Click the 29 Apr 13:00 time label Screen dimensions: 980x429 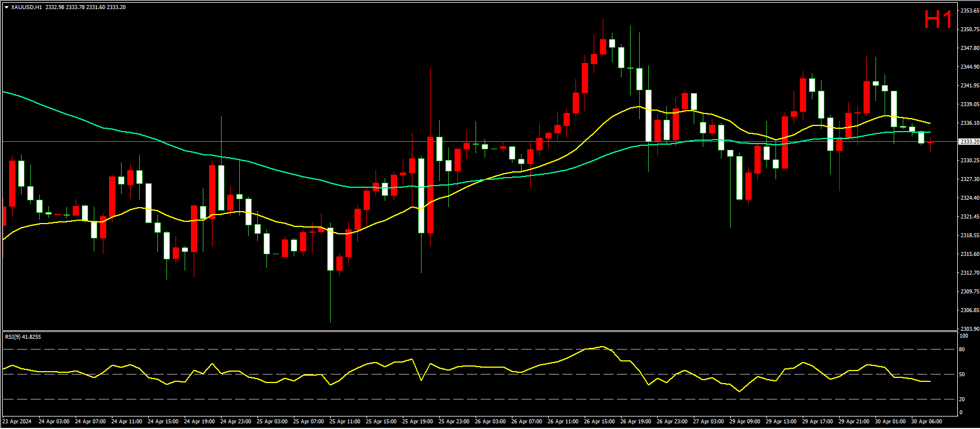tap(781, 422)
